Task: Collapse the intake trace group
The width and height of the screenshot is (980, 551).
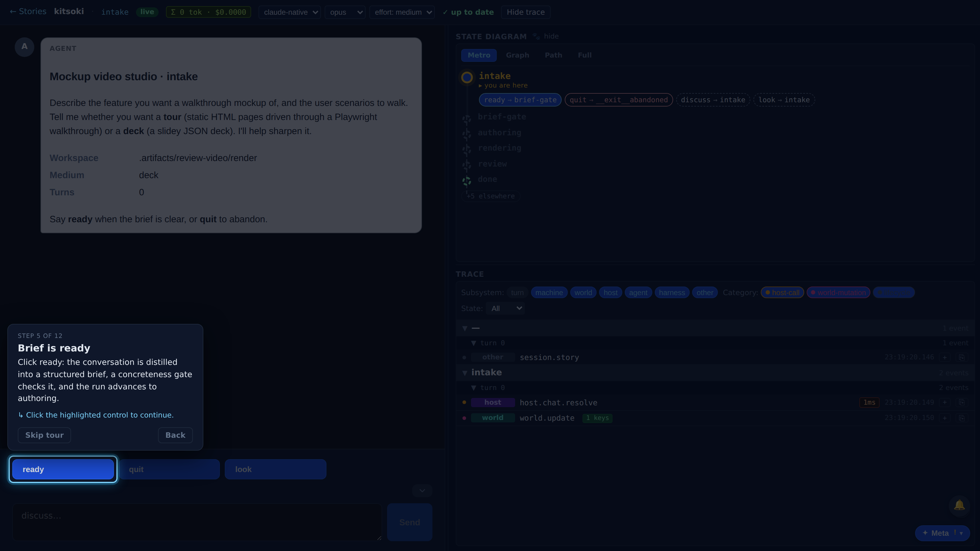Action: click(465, 373)
